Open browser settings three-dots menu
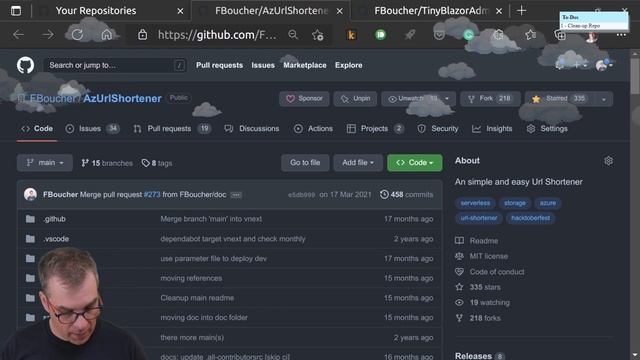 point(621,35)
